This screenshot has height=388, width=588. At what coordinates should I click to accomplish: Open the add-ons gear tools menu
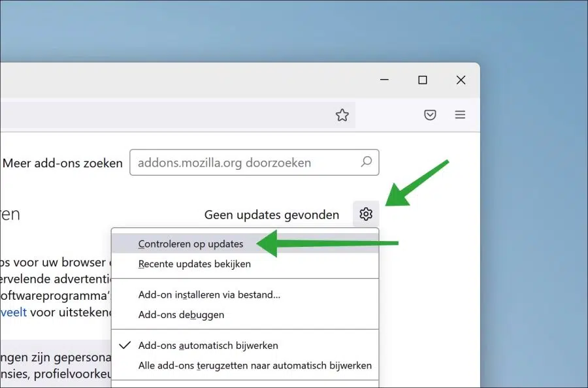pyautogui.click(x=366, y=214)
